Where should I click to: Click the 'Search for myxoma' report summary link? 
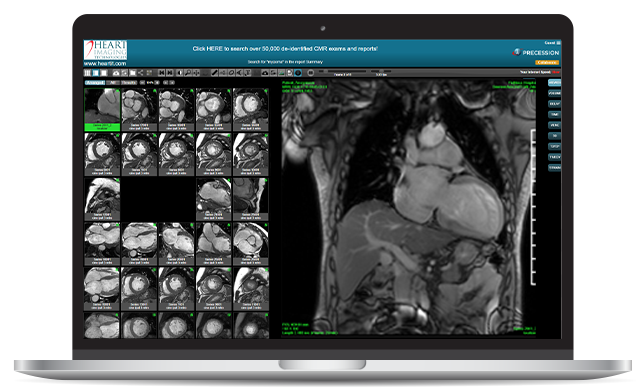pyautogui.click(x=285, y=62)
